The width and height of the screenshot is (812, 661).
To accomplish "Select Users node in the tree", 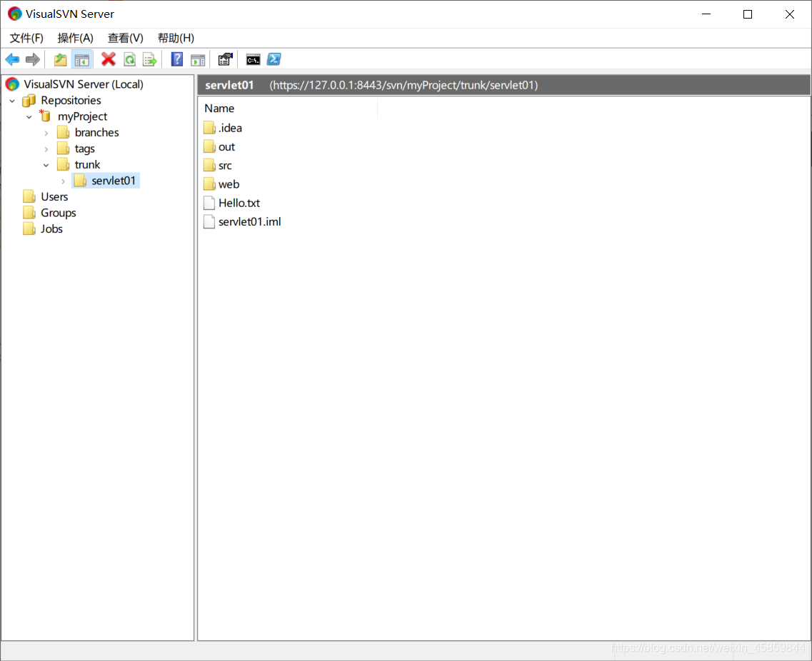I will 54,197.
